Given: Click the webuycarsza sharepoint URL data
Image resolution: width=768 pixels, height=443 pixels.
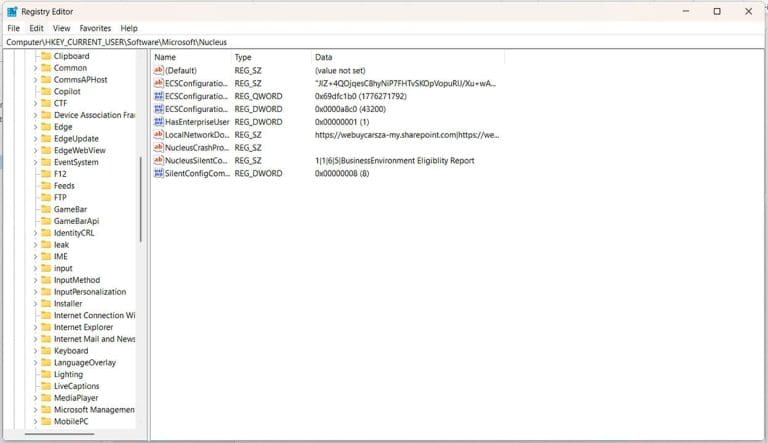Looking at the screenshot, I should pos(407,135).
